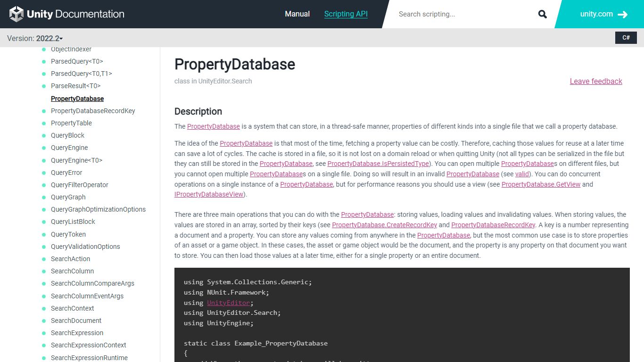Open QueryBlock in the sidebar
644x362 pixels.
(68, 135)
